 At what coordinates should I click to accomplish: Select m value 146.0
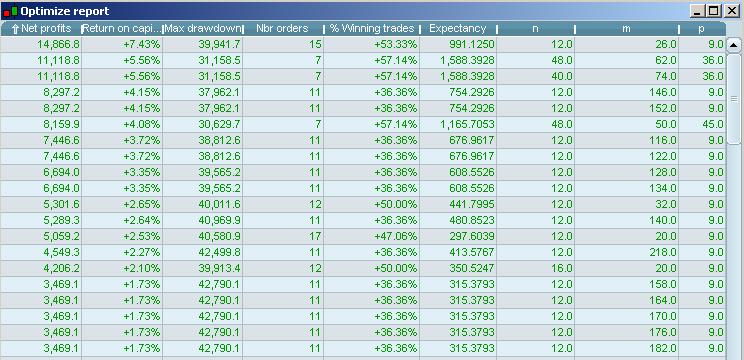coord(663,92)
